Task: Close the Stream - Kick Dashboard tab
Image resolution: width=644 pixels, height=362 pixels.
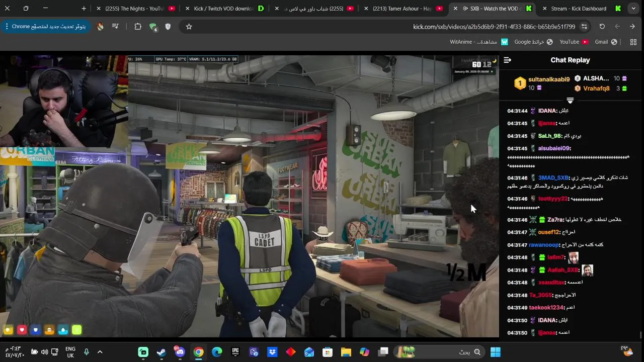Action: click(544, 9)
